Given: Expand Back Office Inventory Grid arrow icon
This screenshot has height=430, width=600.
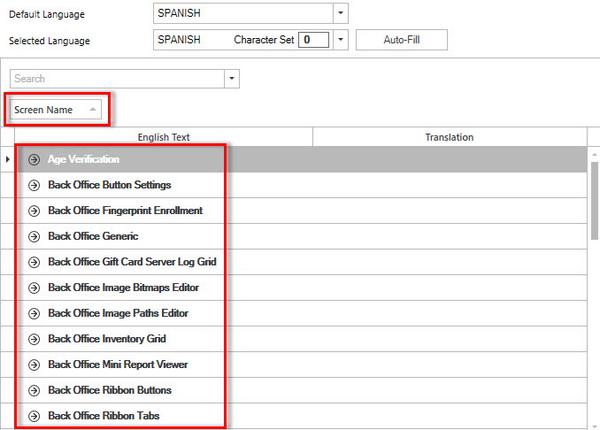Looking at the screenshot, I should (34, 339).
